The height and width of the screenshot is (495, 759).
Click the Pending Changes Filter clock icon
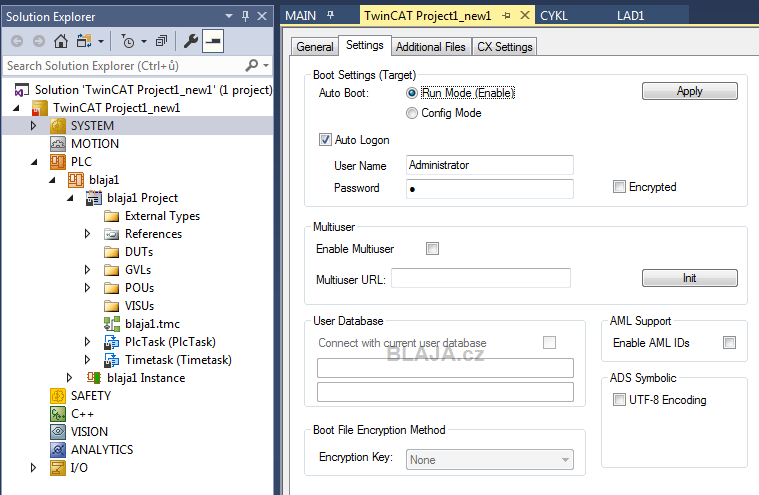tap(128, 42)
